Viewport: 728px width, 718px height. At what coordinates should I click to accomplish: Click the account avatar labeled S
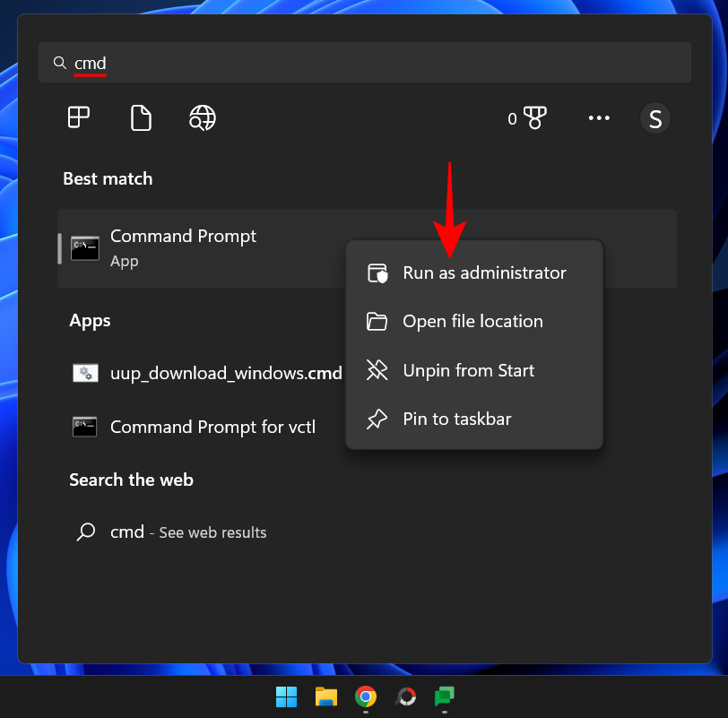coord(655,117)
